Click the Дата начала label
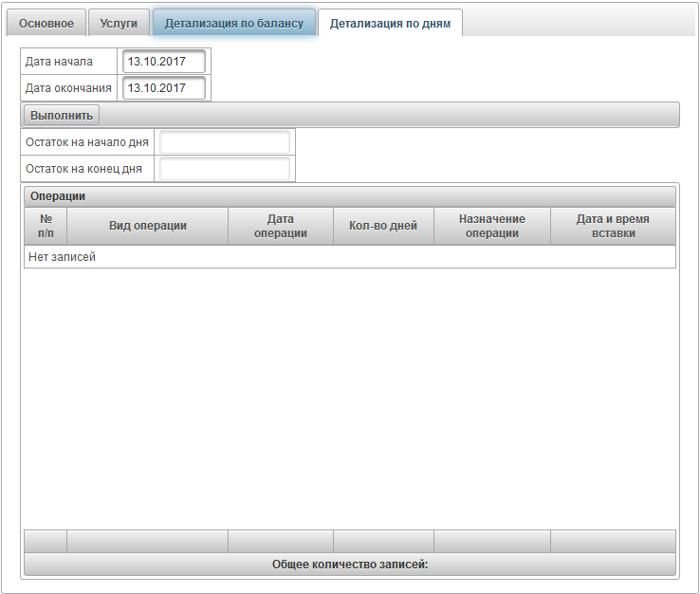 [x=59, y=62]
